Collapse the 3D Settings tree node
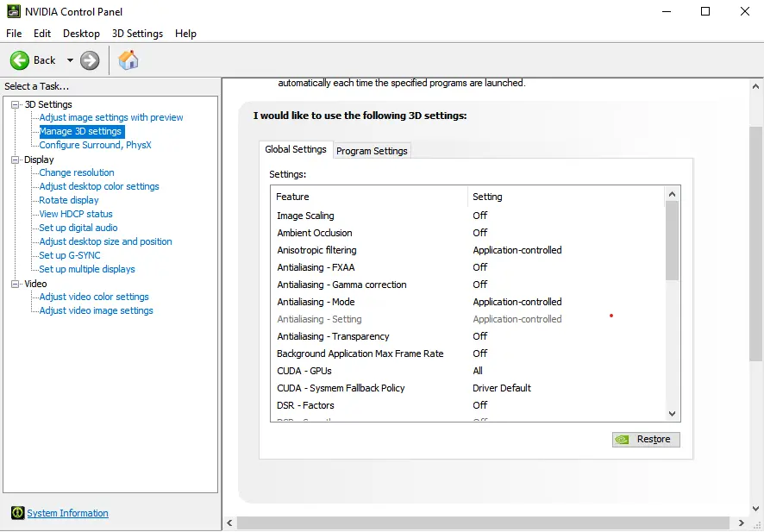The height and width of the screenshot is (532, 764). (16, 104)
